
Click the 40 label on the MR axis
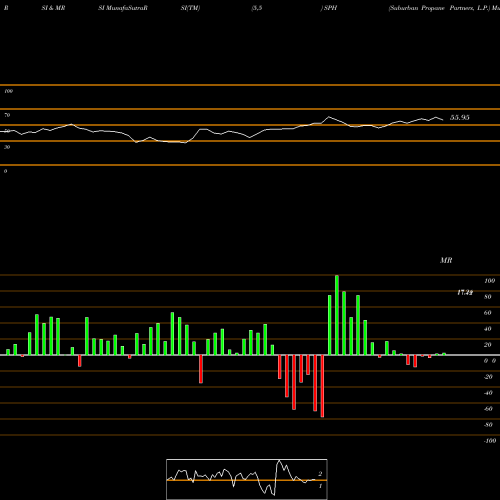tap(488, 329)
